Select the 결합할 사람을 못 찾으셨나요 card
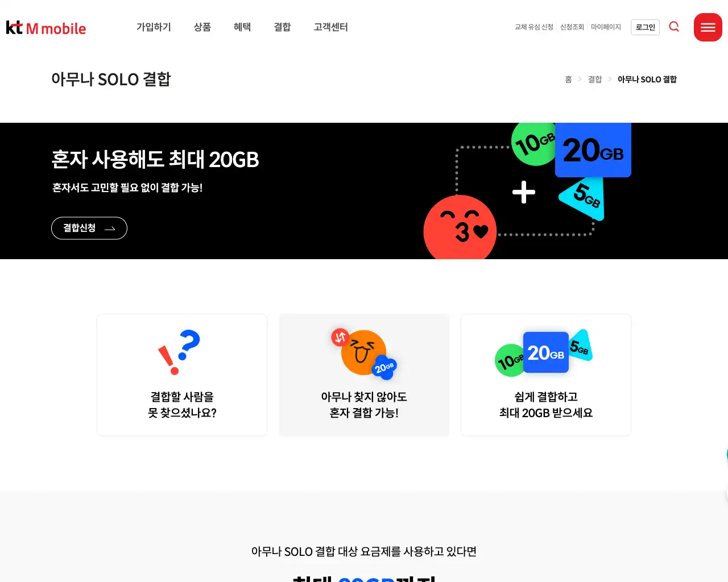 click(182, 375)
